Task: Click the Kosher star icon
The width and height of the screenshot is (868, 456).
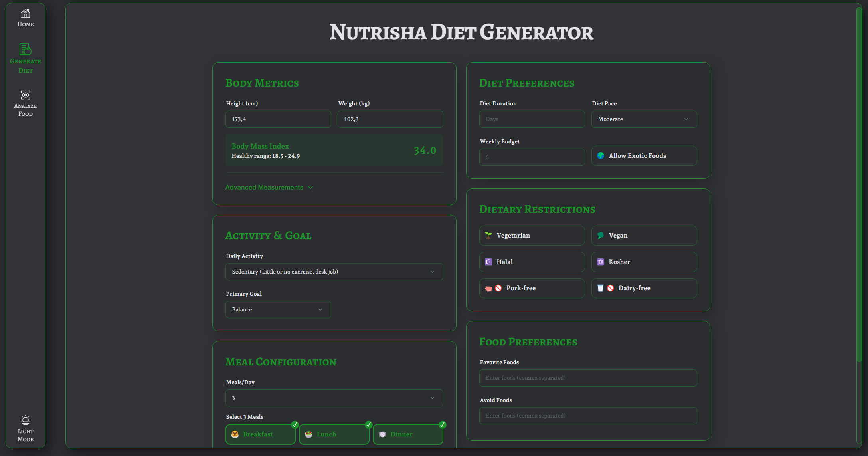Action: (x=601, y=262)
